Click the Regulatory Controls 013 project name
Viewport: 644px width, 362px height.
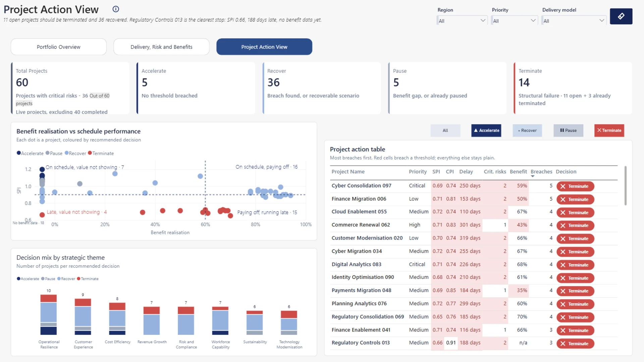(x=361, y=343)
